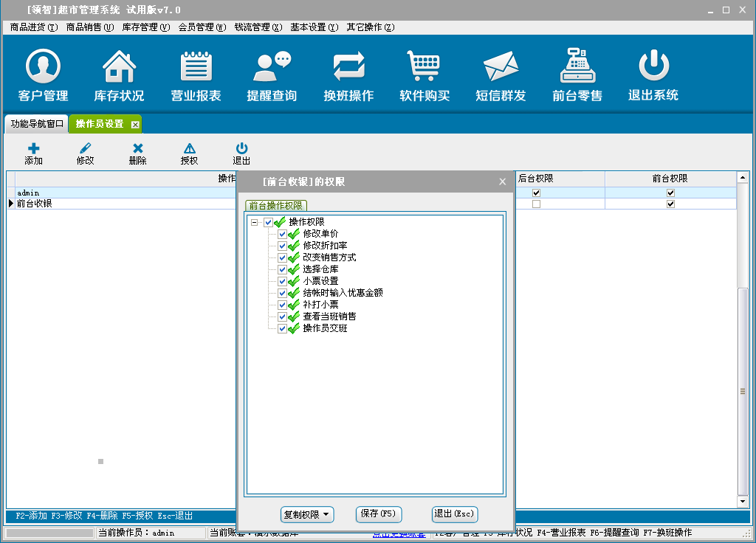
Task: Close the 前台收银 permissions dialog
Action: [502, 181]
